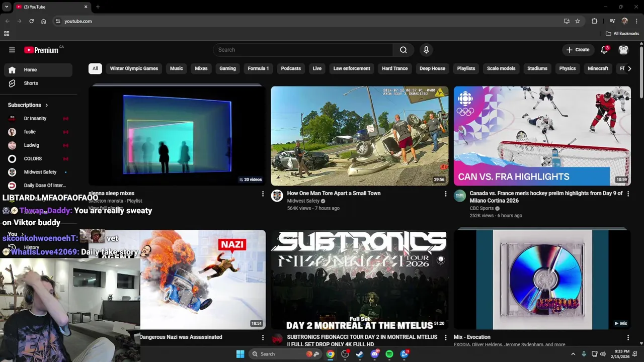Image resolution: width=644 pixels, height=362 pixels.
Task: Open Discord from the taskbar
Action: (x=374, y=354)
